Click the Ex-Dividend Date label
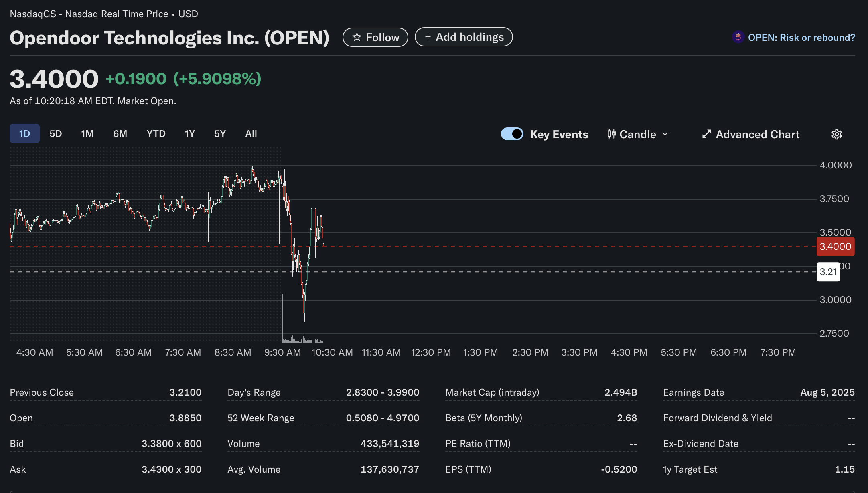 tap(701, 444)
